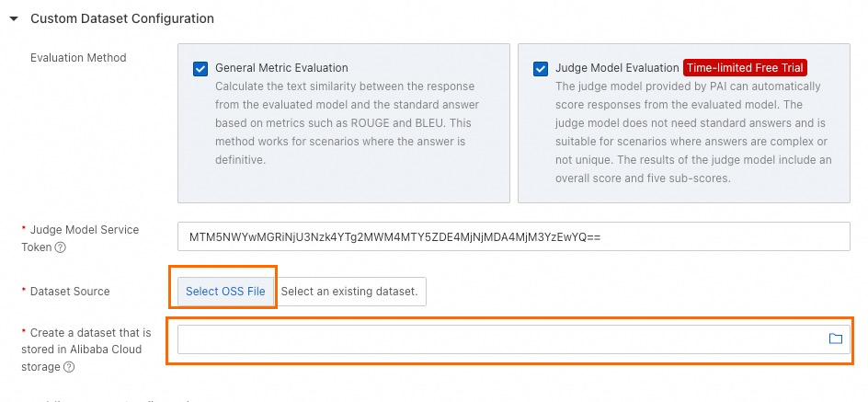Screen dimensions: 868x402
Task: Click the empty Alibaba Cloud storage path field
Action: 514,339
